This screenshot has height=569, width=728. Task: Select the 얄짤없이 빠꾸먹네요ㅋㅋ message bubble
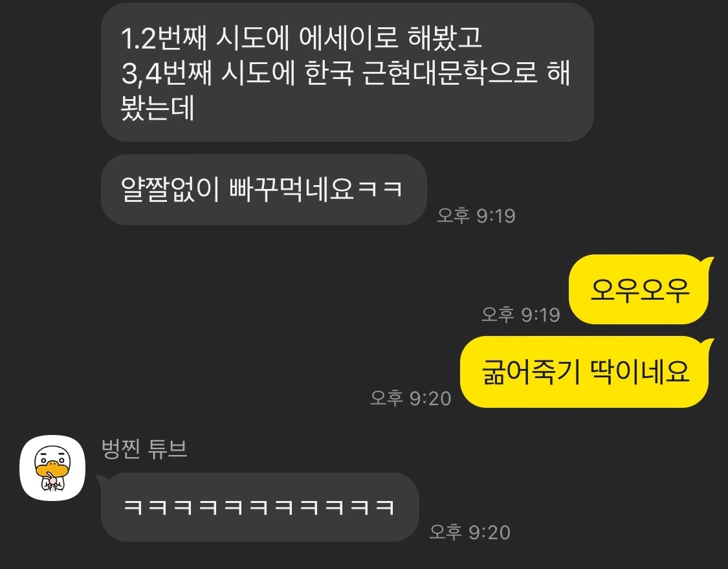coord(264,190)
